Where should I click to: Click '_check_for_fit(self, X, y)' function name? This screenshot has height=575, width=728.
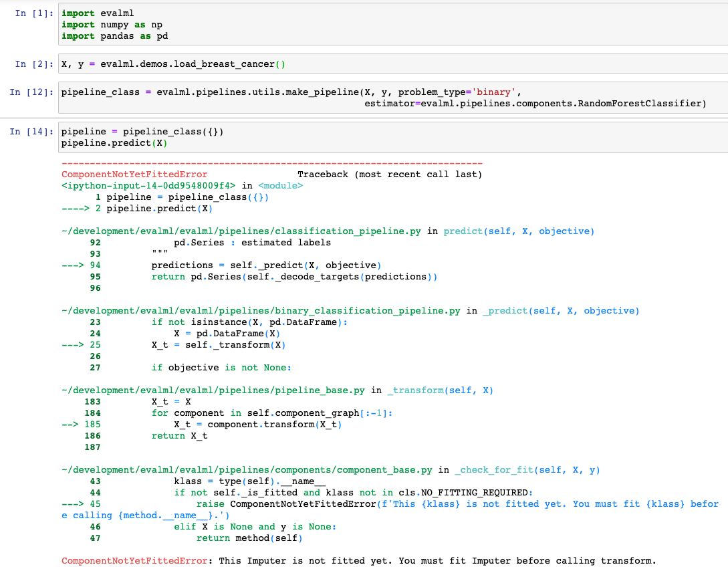(x=527, y=470)
